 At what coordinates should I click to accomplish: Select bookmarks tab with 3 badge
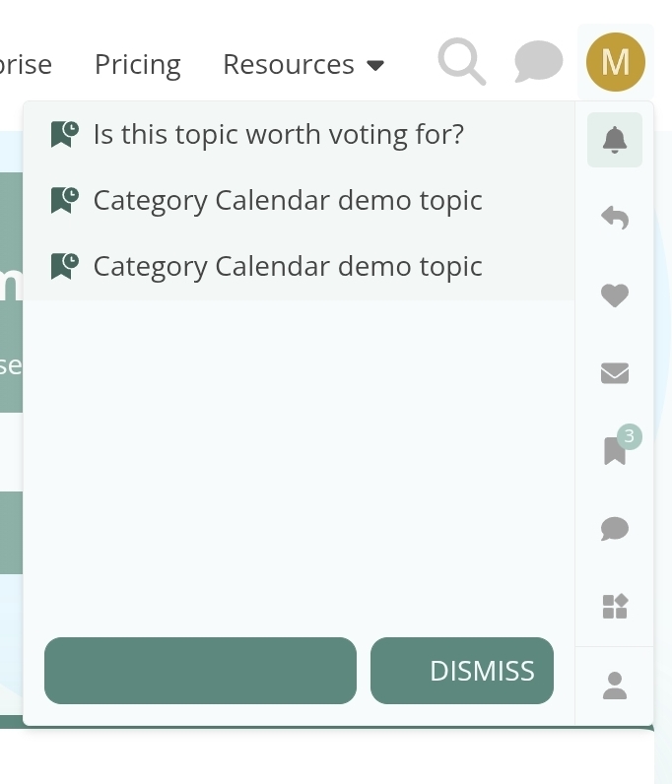click(615, 450)
